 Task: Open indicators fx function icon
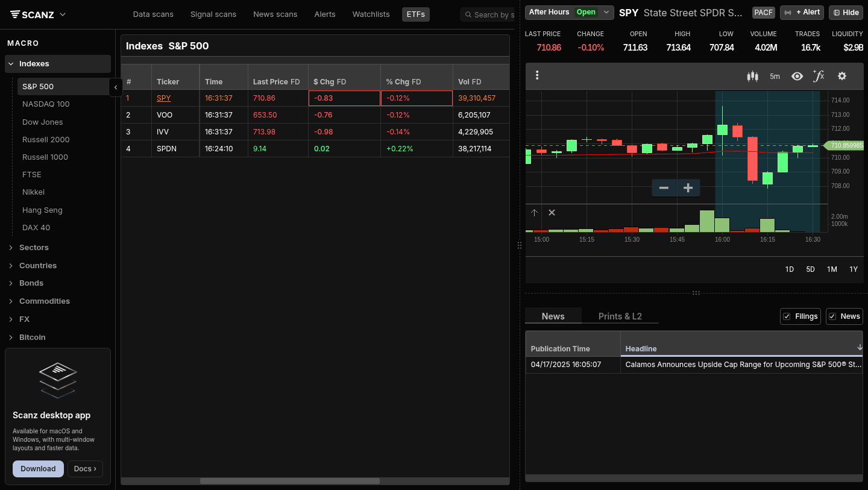pos(818,76)
